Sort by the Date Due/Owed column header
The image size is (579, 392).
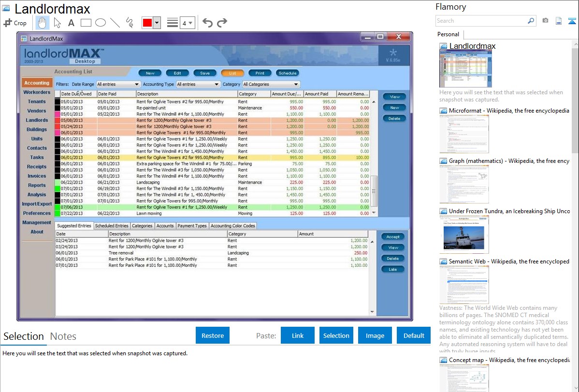point(76,94)
